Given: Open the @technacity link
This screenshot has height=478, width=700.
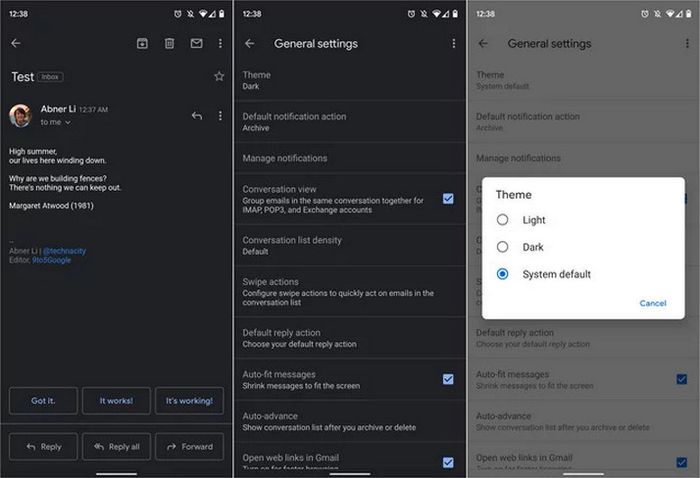Looking at the screenshot, I should (64, 251).
